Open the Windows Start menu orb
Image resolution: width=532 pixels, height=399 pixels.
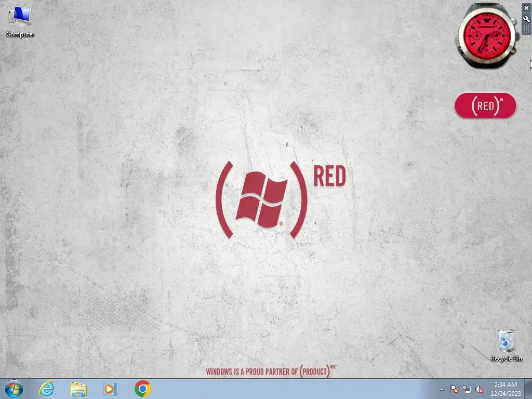14,389
